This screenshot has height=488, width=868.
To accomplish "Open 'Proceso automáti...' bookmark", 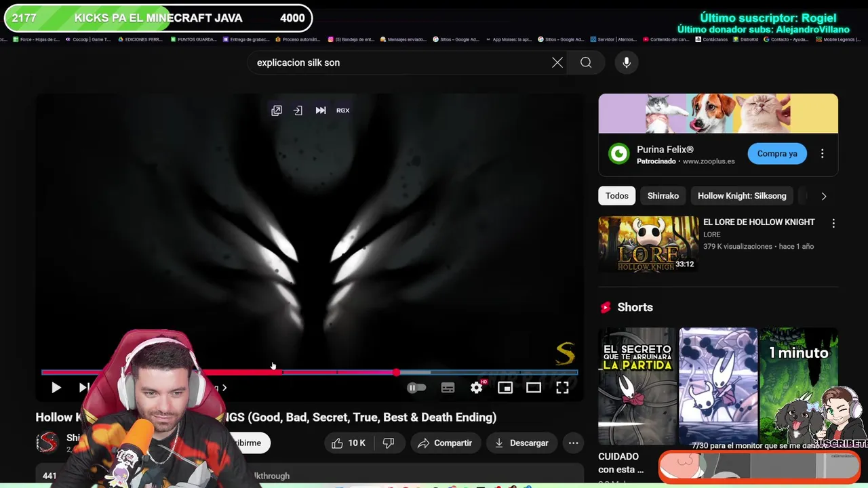I will pyautogui.click(x=298, y=39).
